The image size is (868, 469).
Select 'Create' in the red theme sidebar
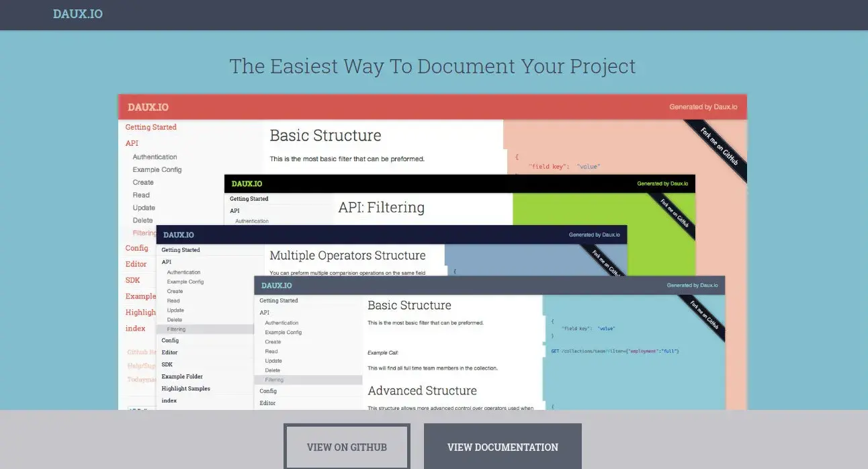pos(143,182)
